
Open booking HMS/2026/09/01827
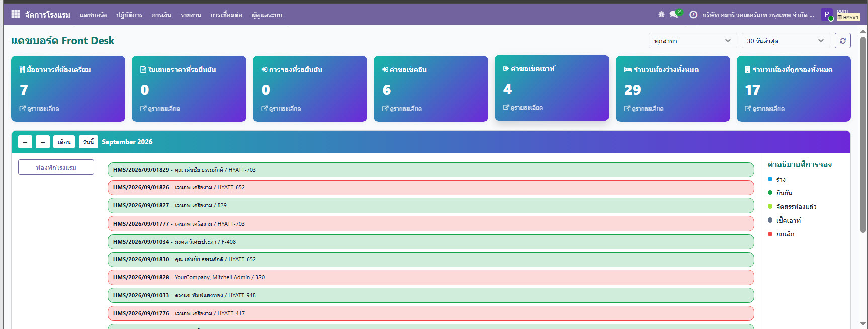pyautogui.click(x=430, y=205)
